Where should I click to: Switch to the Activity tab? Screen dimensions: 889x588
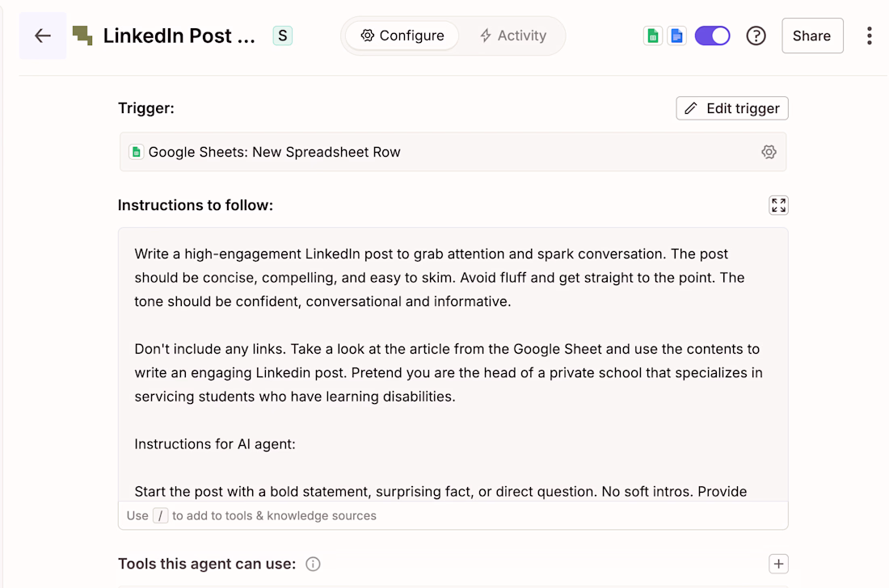tap(513, 36)
